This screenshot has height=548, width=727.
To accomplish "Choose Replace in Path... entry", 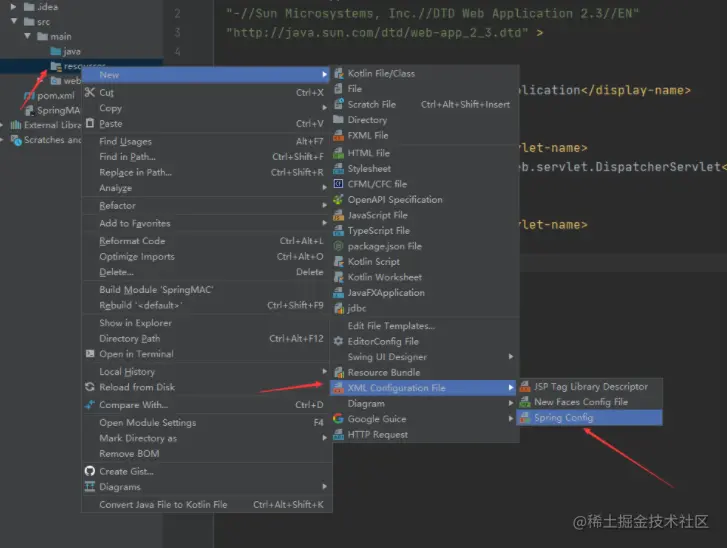I will click(205, 172).
